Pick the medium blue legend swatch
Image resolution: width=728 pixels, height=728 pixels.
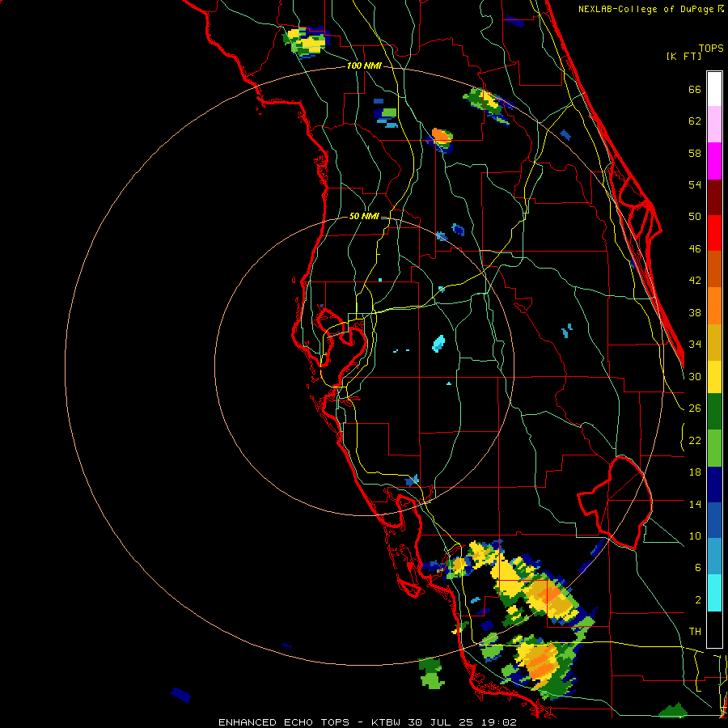click(x=714, y=520)
